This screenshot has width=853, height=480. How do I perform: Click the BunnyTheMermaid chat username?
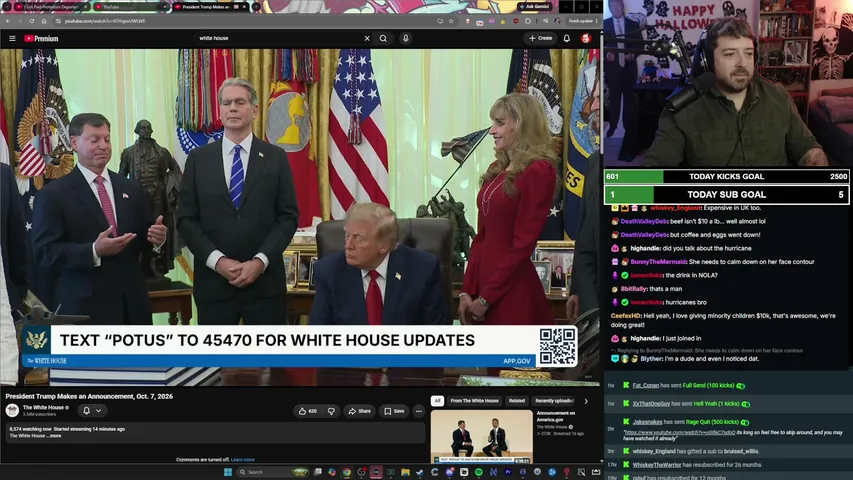[x=658, y=262]
